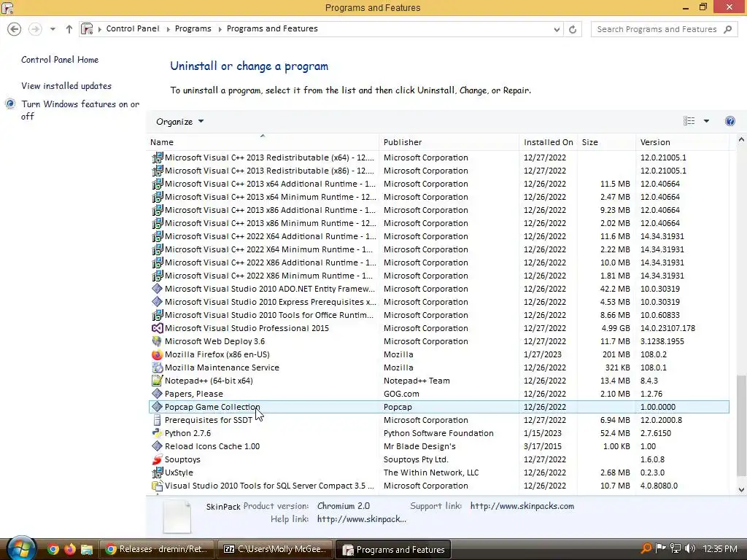Image resolution: width=747 pixels, height=560 pixels.
Task: Click the search magnifier icon
Action: 727,29
